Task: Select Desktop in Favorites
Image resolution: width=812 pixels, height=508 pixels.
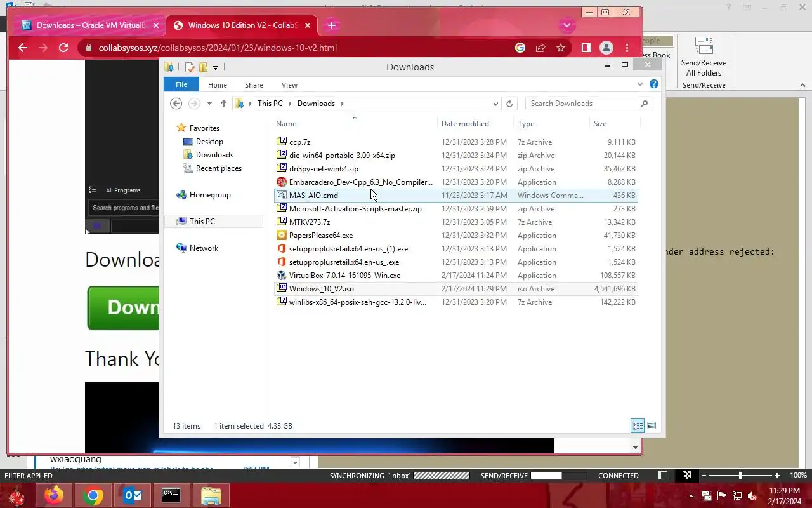Action: pos(209,142)
